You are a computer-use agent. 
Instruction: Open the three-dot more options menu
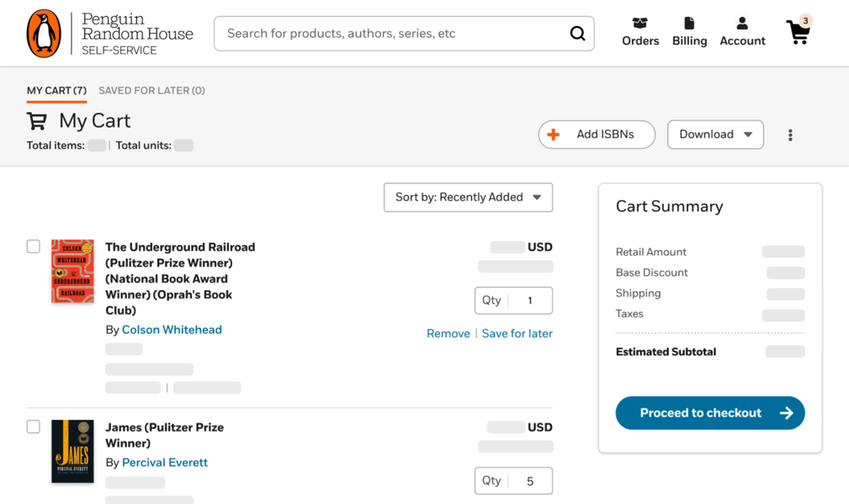tap(790, 135)
